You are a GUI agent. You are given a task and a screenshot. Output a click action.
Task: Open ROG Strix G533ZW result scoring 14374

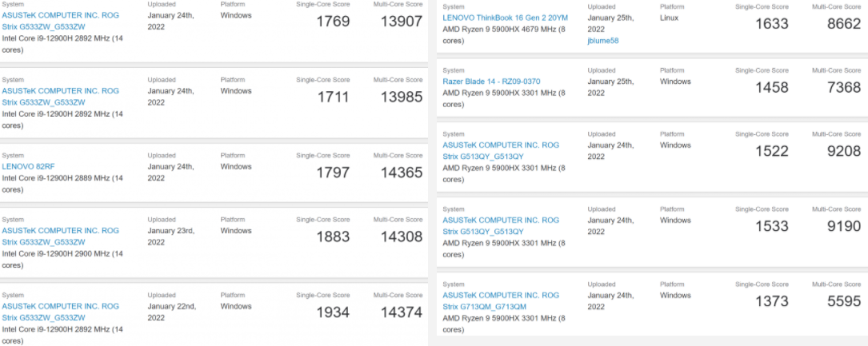point(60,311)
